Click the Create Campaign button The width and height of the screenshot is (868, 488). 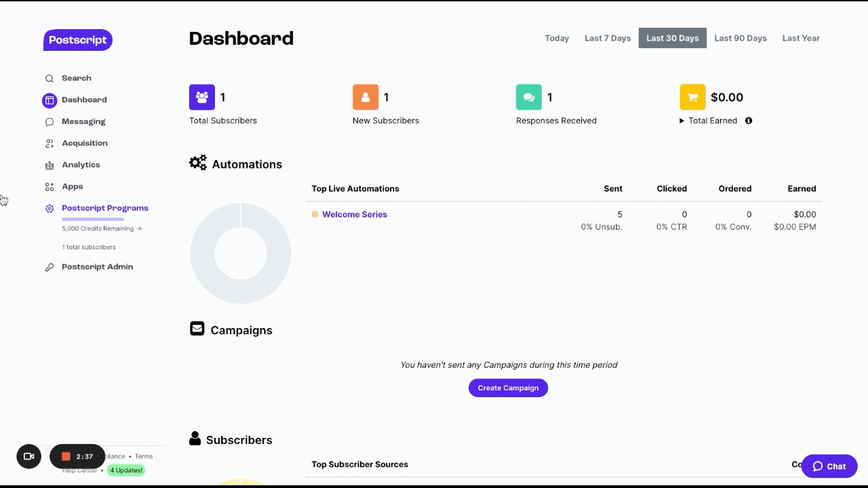[x=508, y=388]
